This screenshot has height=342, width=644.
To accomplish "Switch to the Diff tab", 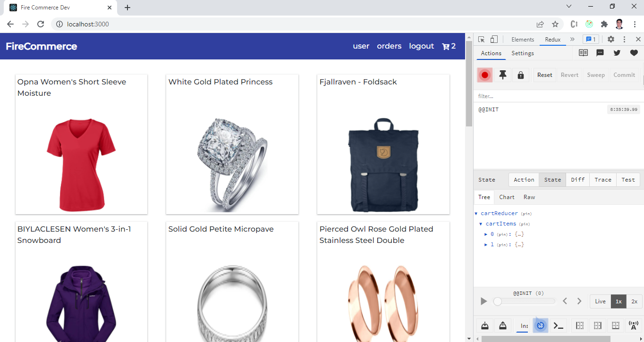I will (577, 179).
